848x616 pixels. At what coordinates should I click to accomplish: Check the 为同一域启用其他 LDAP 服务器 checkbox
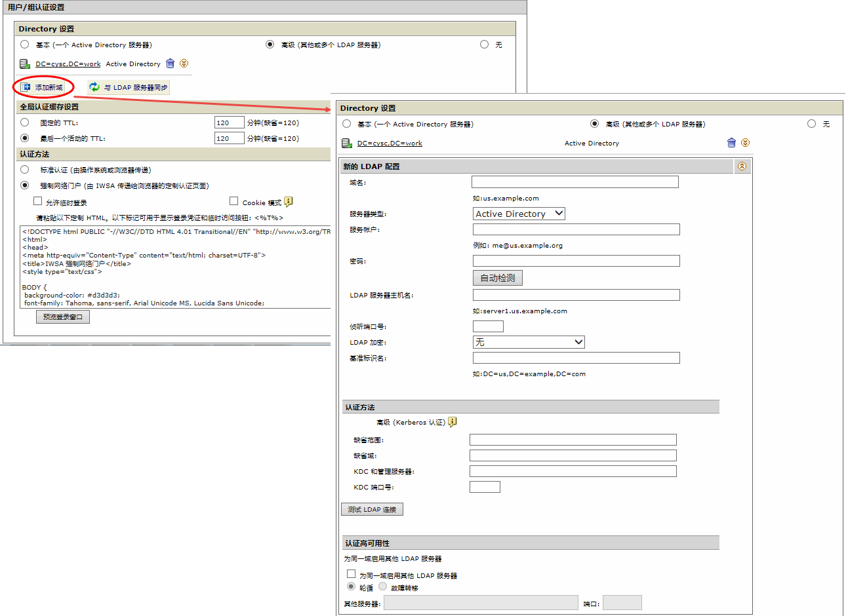(352, 574)
